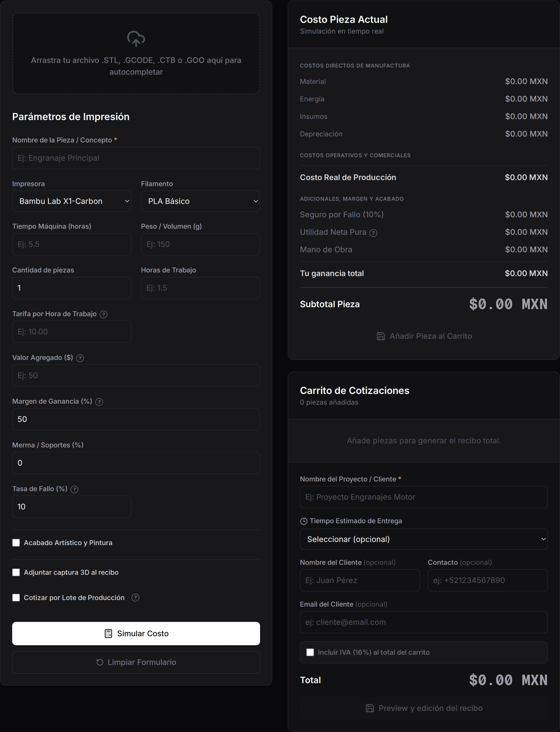The image size is (560, 732).
Task: Click Preview y edición del recibo button
Action: [424, 708]
